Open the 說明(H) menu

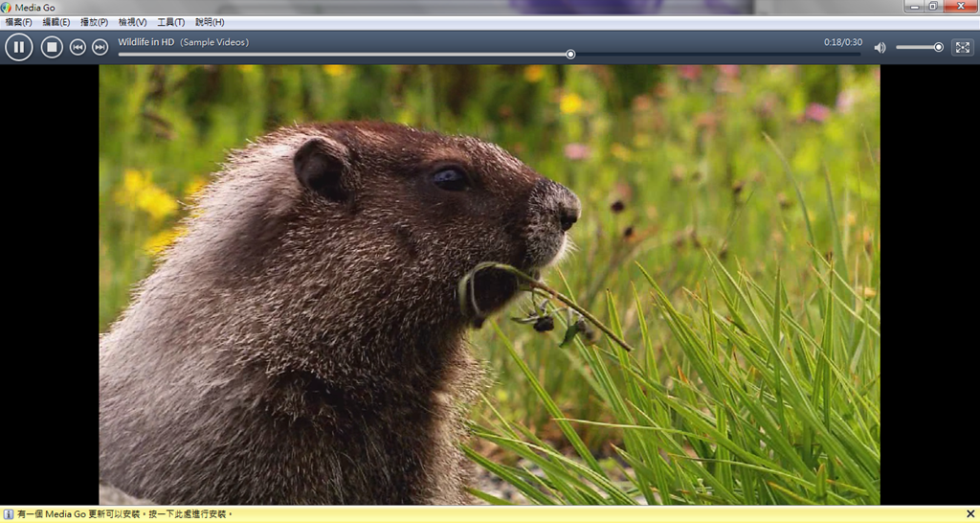(x=210, y=22)
